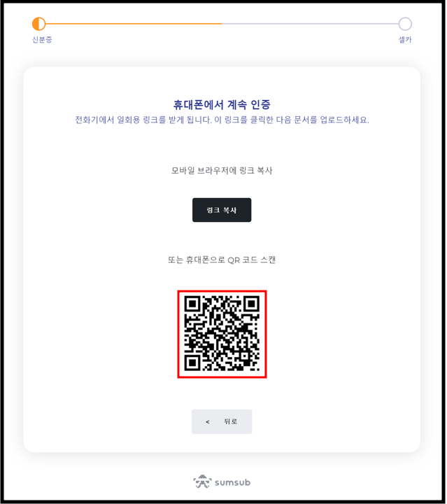Click the QR code's bottom-left finder square

pyautogui.click(x=192, y=363)
